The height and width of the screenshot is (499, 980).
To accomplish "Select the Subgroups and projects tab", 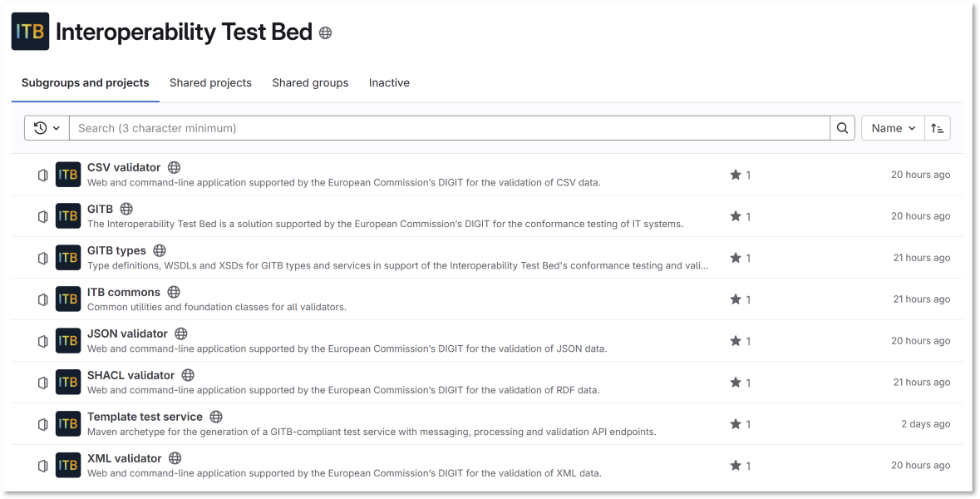I will point(85,83).
